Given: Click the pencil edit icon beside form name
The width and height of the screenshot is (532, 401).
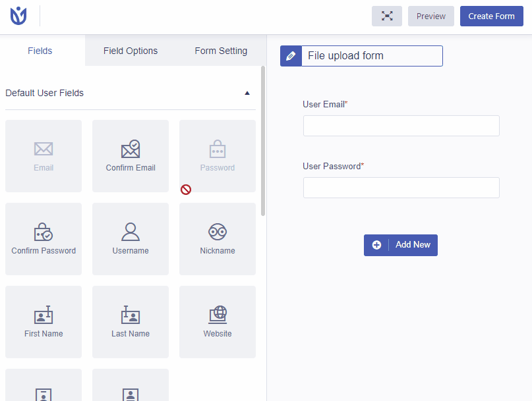Looking at the screenshot, I should point(291,56).
